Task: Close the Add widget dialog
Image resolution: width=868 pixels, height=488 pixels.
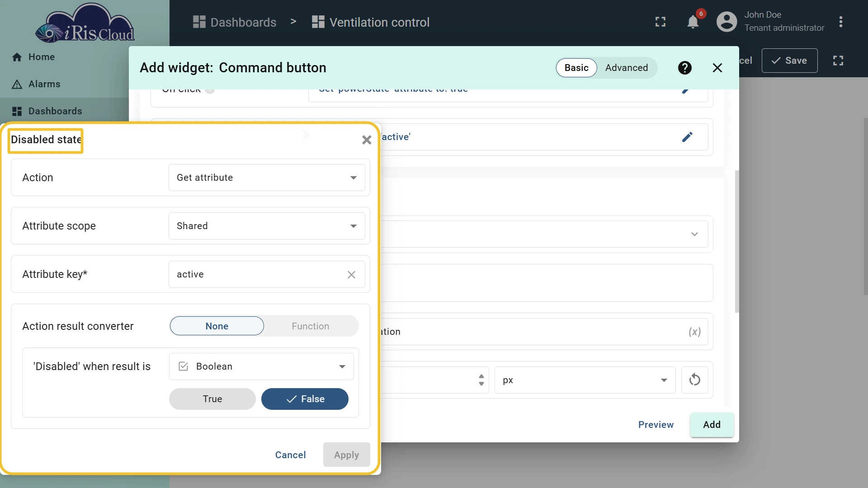Action: 717,68
